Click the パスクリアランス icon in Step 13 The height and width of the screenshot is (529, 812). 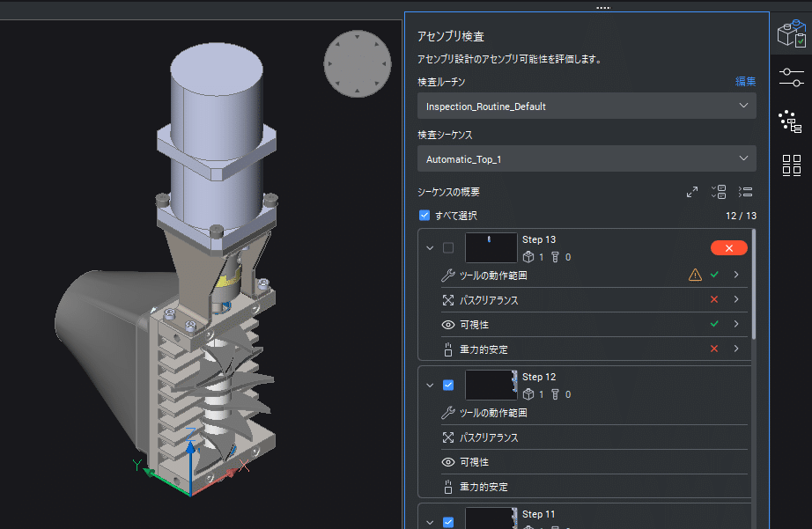click(450, 298)
